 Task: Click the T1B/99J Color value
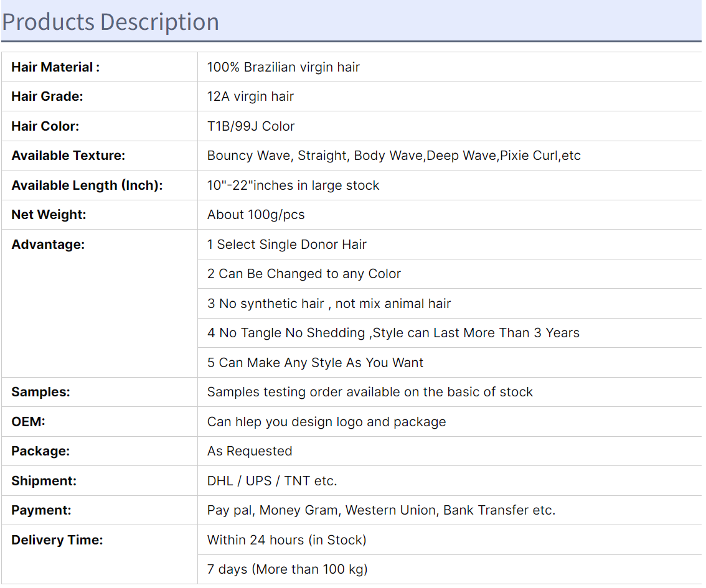click(x=251, y=126)
